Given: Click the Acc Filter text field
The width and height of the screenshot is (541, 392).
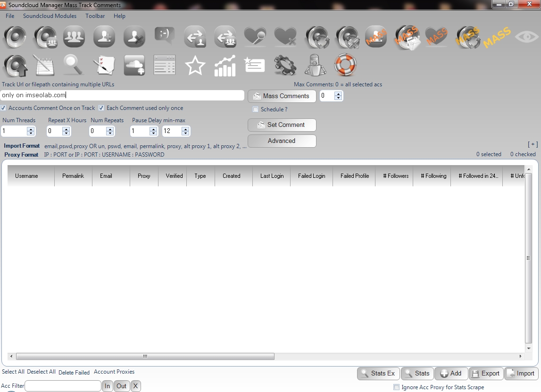Looking at the screenshot, I should pyautogui.click(x=63, y=386).
